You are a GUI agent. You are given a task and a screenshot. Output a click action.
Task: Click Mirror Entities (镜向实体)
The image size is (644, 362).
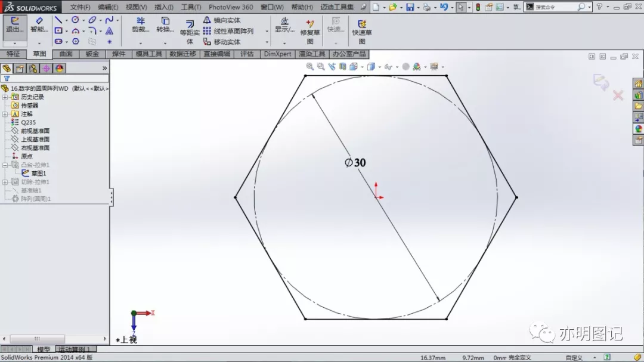[x=222, y=20]
